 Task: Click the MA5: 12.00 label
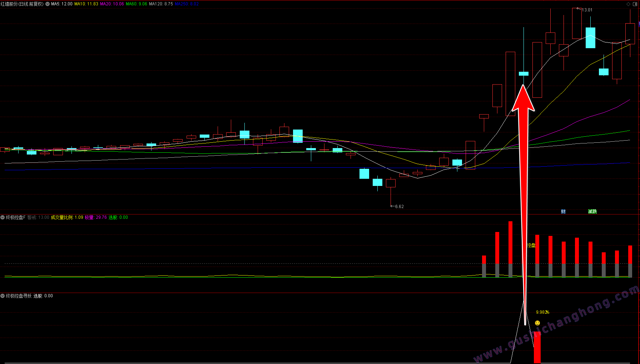pyautogui.click(x=62, y=4)
